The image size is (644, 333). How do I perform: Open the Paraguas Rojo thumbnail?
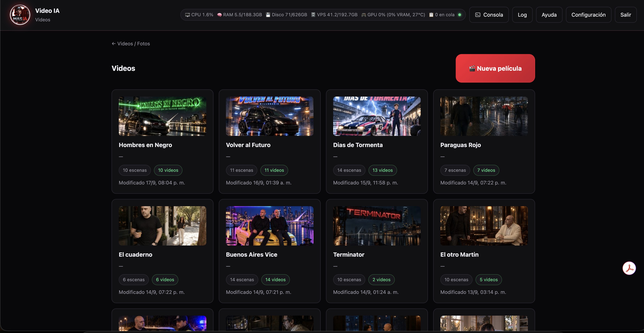(x=484, y=116)
